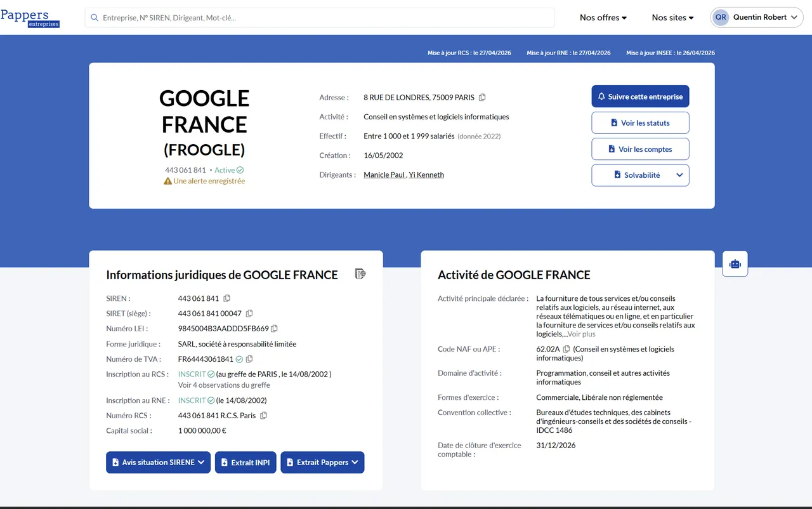Select the GOOGLE FRANCE company title
This screenshot has height=509, width=812.
[x=204, y=111]
